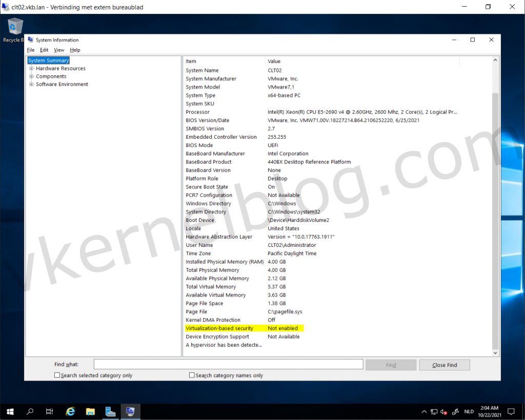Image resolution: width=525 pixels, height=420 pixels.
Task: Click the details pane vertical scrollbar
Action: [495, 205]
